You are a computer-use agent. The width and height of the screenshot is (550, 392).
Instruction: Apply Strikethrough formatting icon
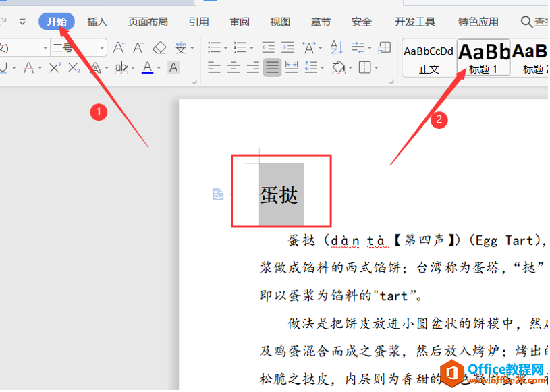29,67
